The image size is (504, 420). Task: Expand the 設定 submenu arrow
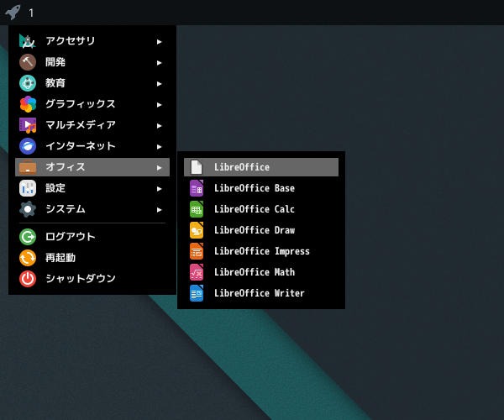(159, 189)
